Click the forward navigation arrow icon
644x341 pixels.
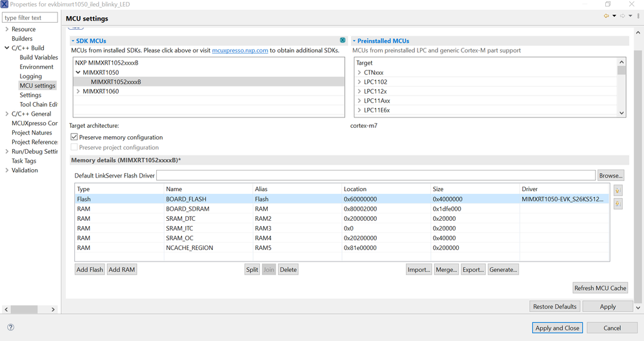[x=623, y=16]
